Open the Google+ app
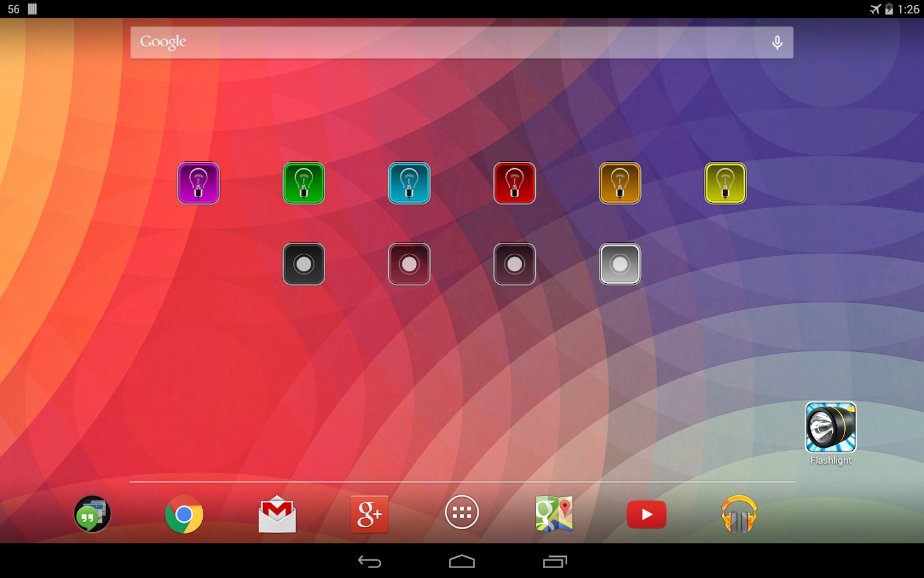 coord(370,514)
